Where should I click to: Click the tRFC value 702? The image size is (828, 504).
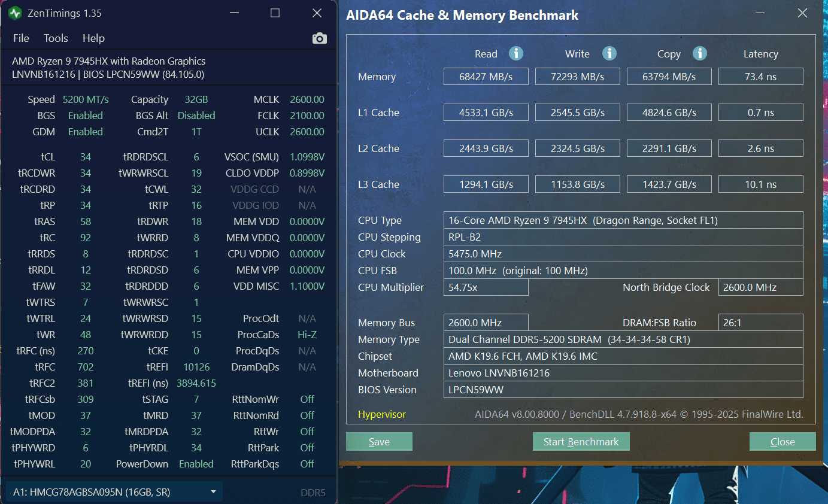[86, 367]
